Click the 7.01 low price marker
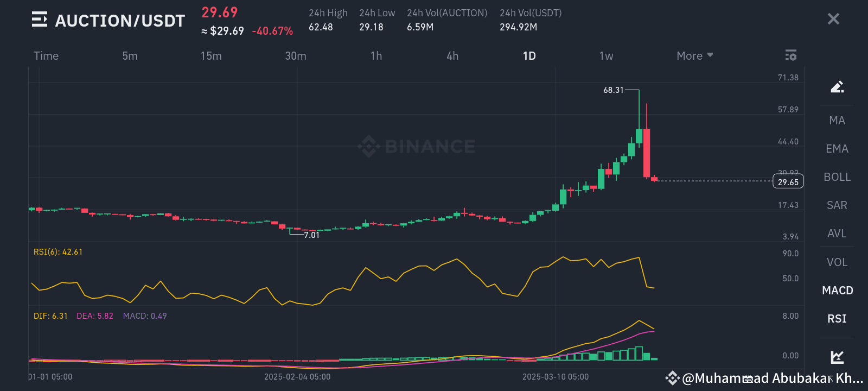Image resolution: width=868 pixels, height=391 pixels. click(312, 235)
